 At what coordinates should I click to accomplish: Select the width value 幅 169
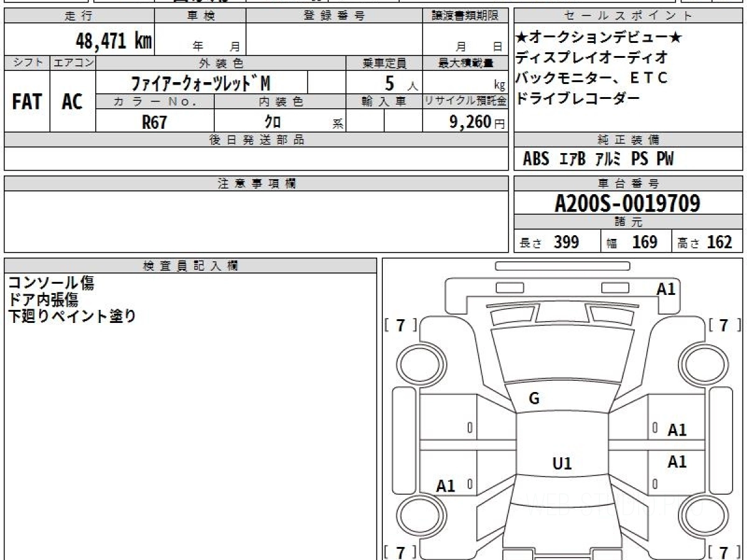click(x=632, y=242)
